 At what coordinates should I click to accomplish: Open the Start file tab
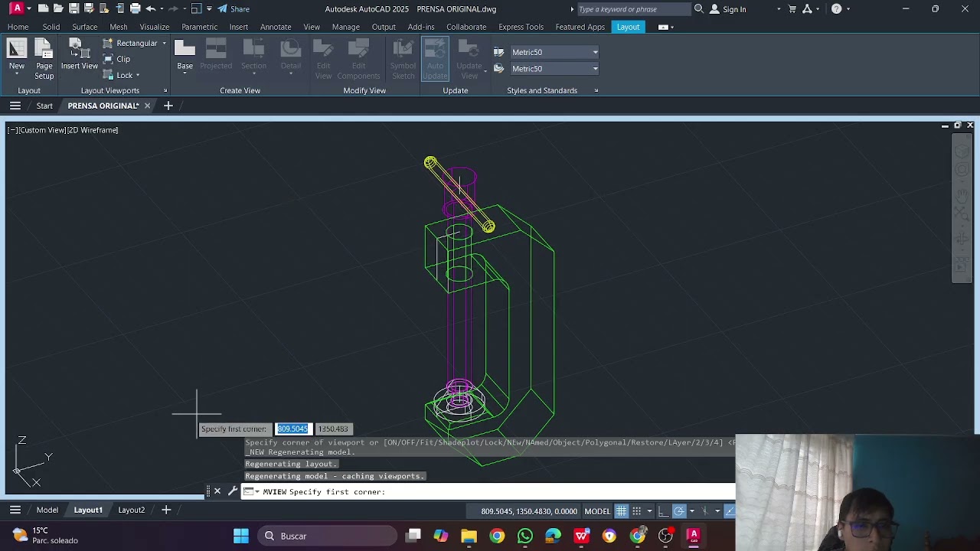click(x=44, y=106)
